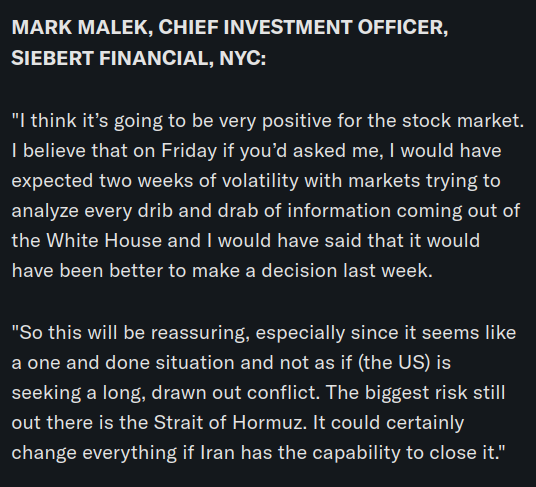Click the word volatility in the paragraph

(x=260, y=180)
